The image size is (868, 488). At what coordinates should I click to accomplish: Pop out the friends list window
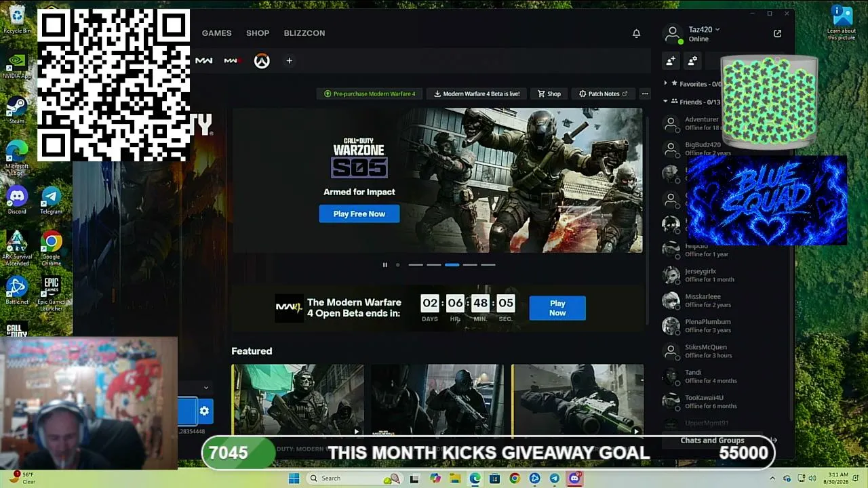coord(777,33)
